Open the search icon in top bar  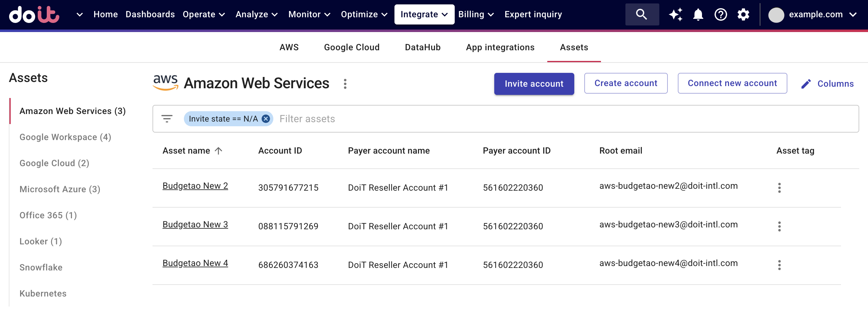pos(641,14)
